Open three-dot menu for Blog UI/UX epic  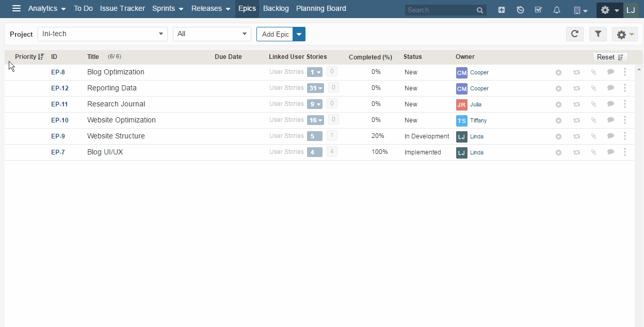click(x=625, y=152)
